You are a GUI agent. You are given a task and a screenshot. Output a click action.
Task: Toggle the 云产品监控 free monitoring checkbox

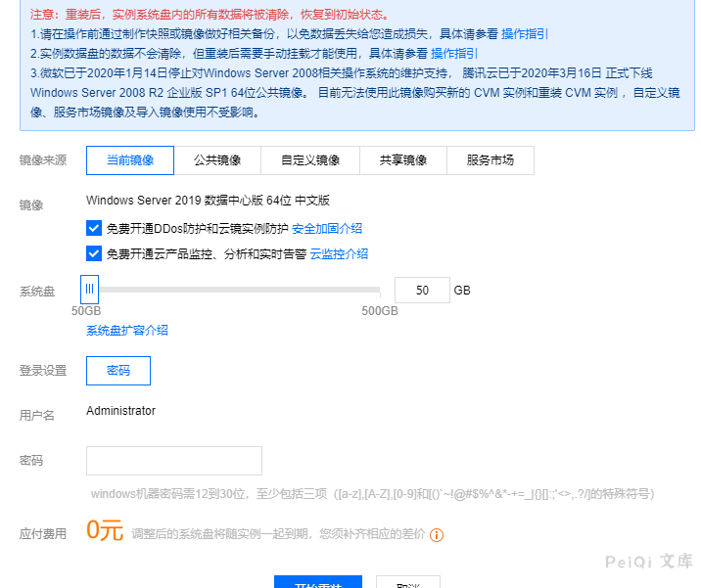(94, 253)
